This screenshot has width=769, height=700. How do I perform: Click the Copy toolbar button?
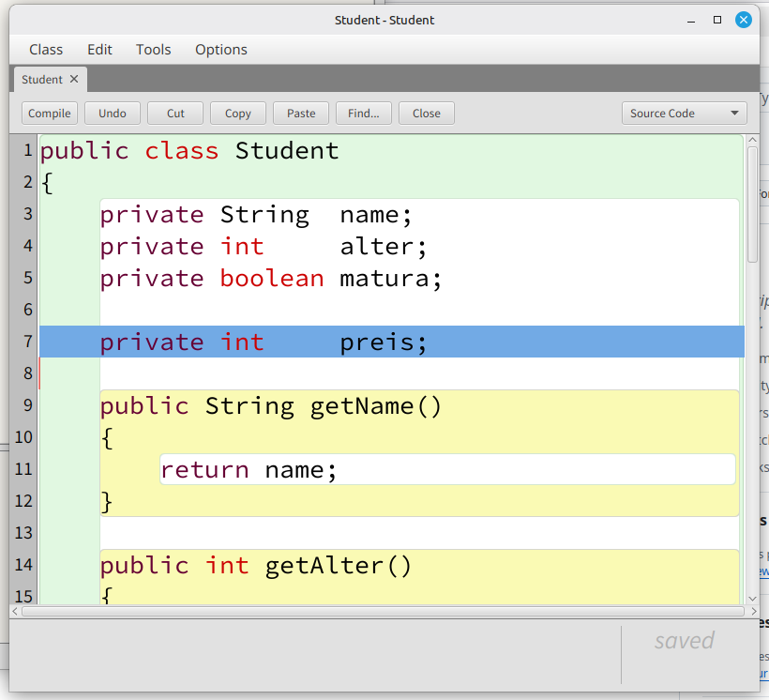(x=238, y=114)
